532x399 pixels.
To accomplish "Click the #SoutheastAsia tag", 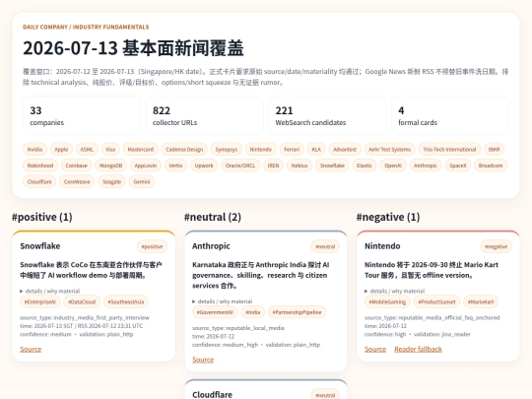I will tap(126, 301).
